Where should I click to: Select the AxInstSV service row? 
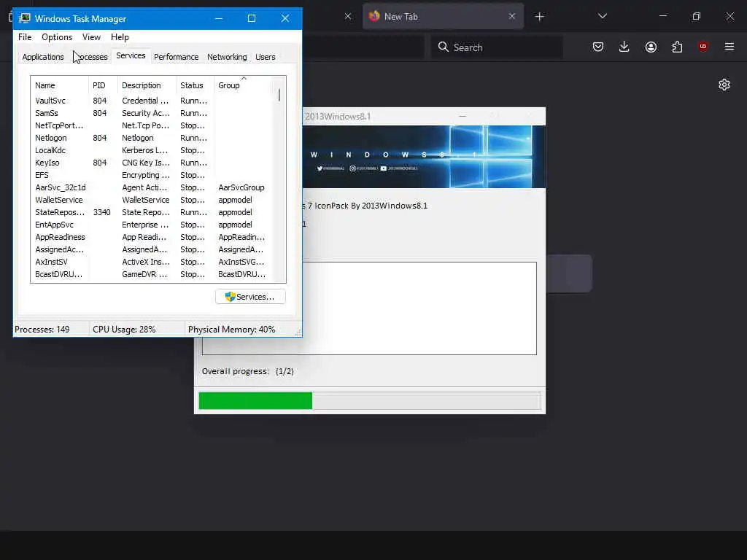pos(152,262)
